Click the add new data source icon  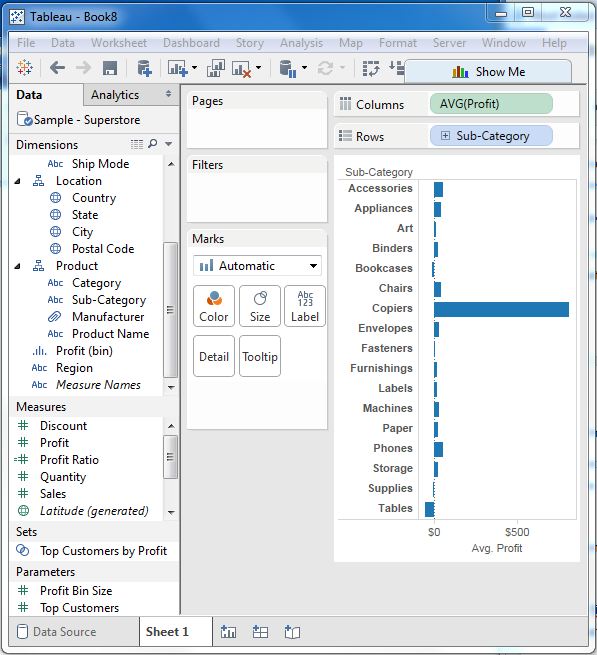(144, 68)
